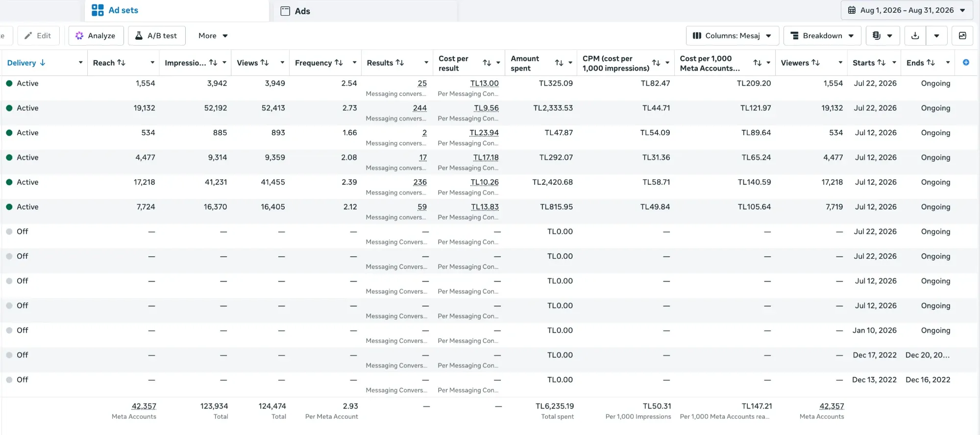Sort the Reach column
980x435 pixels.
[x=122, y=63]
